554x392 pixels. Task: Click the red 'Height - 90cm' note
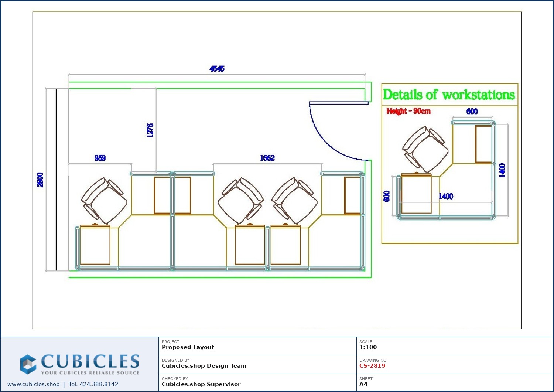[408, 111]
